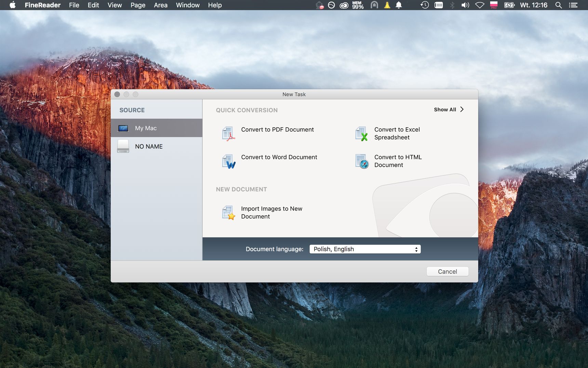Screen dimensions: 588x368
Task: Open the View menu
Action: click(x=115, y=5)
